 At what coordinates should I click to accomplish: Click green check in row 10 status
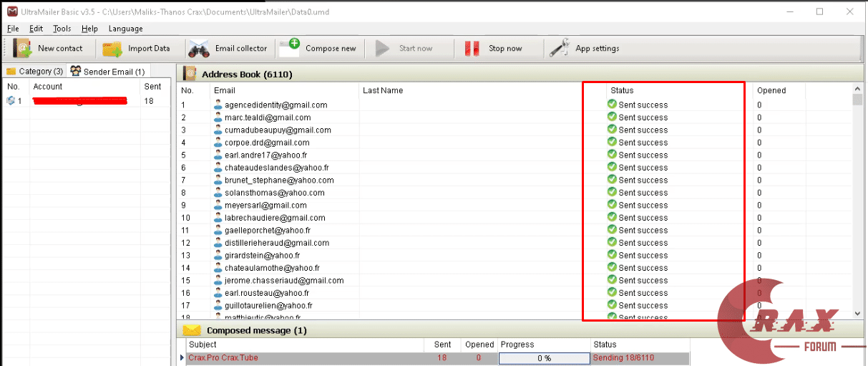coord(612,217)
